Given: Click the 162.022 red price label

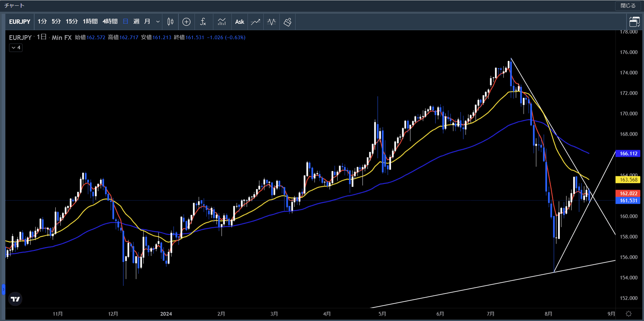Looking at the screenshot, I should tap(628, 193).
